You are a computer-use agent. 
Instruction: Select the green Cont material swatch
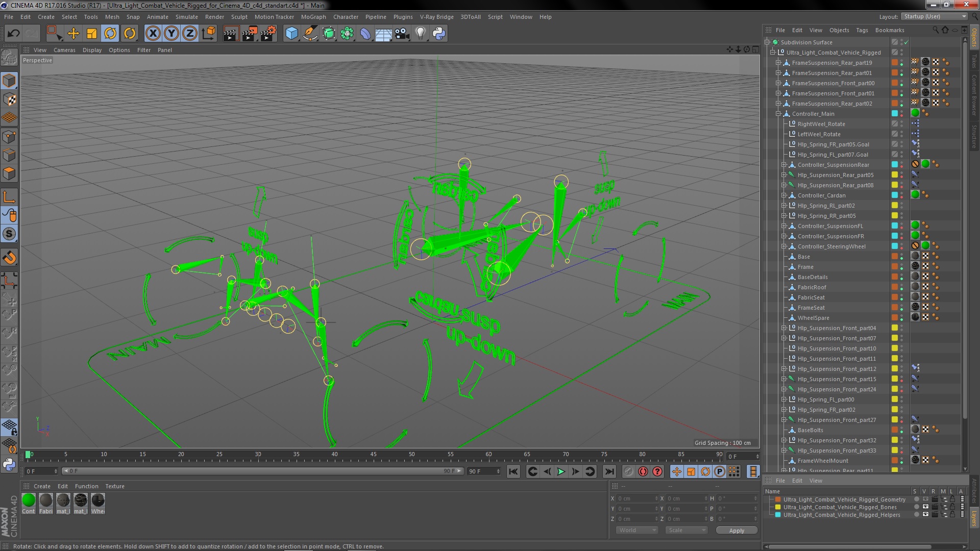pos(29,500)
